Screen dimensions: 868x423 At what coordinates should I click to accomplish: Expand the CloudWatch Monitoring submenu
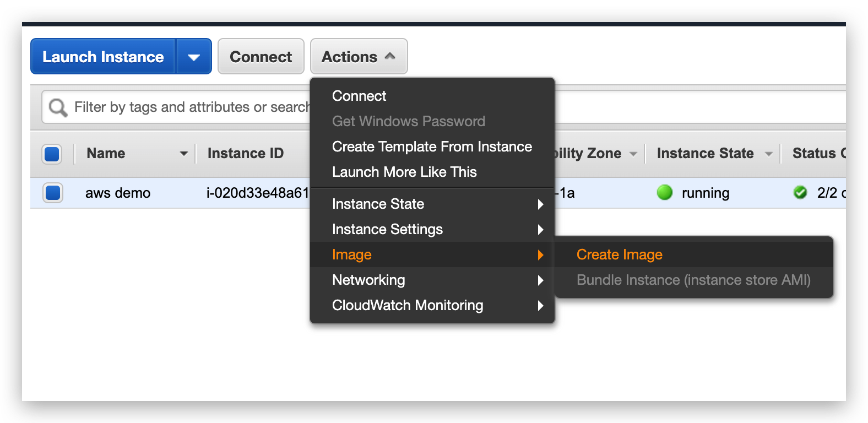click(x=432, y=305)
